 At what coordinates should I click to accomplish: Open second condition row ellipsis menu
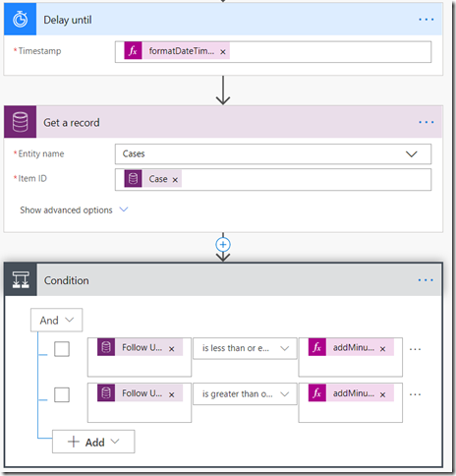point(415,394)
